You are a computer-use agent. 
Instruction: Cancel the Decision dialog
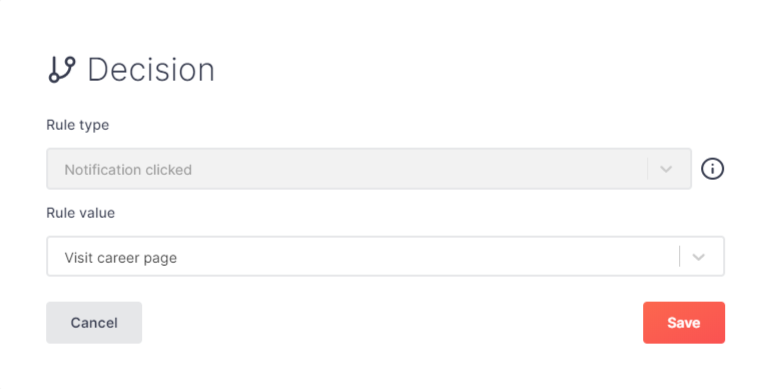pyautogui.click(x=94, y=323)
